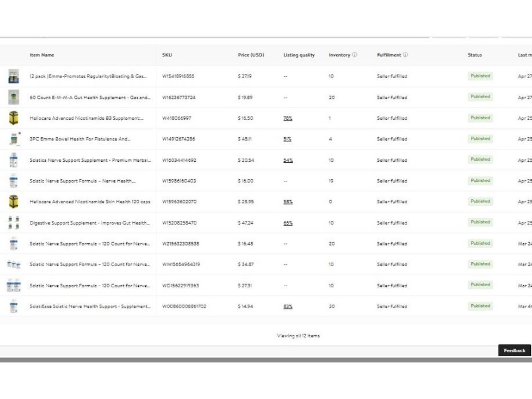Select item name '60 Count E-M-M-A Gut Health Supplement'

90,97
